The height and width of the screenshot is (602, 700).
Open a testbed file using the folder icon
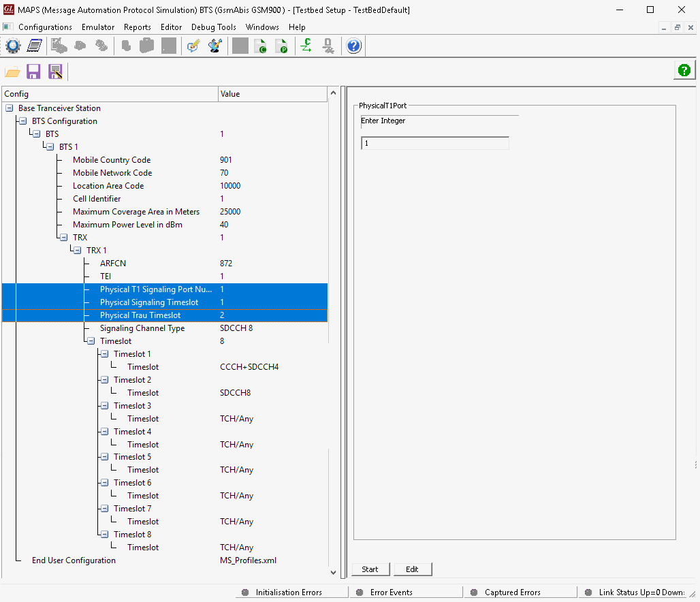click(12, 71)
